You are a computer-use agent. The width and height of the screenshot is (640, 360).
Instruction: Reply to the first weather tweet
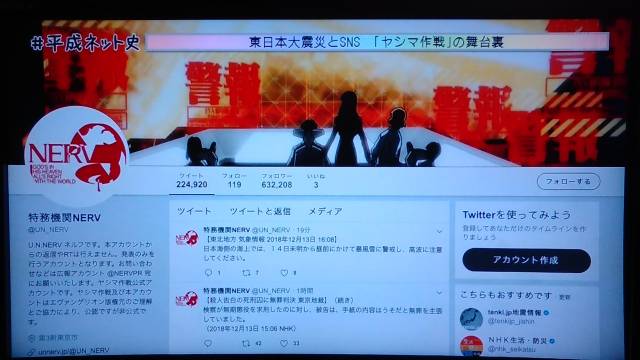(209, 273)
